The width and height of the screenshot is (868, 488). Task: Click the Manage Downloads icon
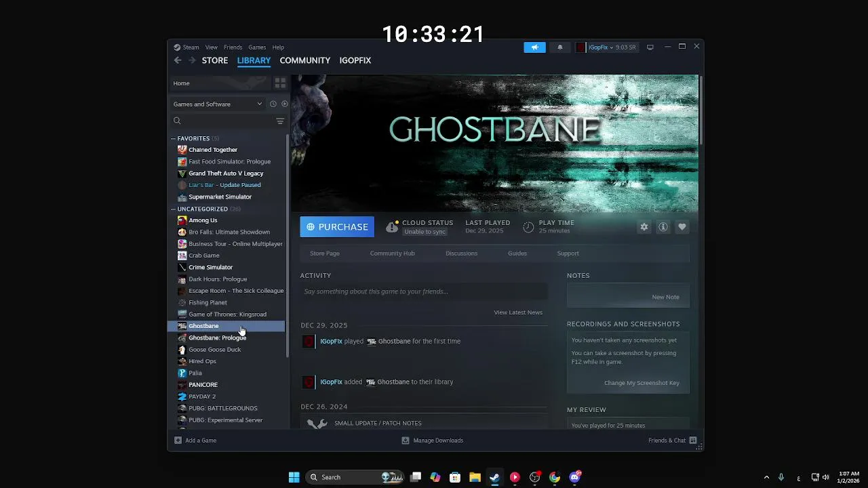pyautogui.click(x=406, y=441)
